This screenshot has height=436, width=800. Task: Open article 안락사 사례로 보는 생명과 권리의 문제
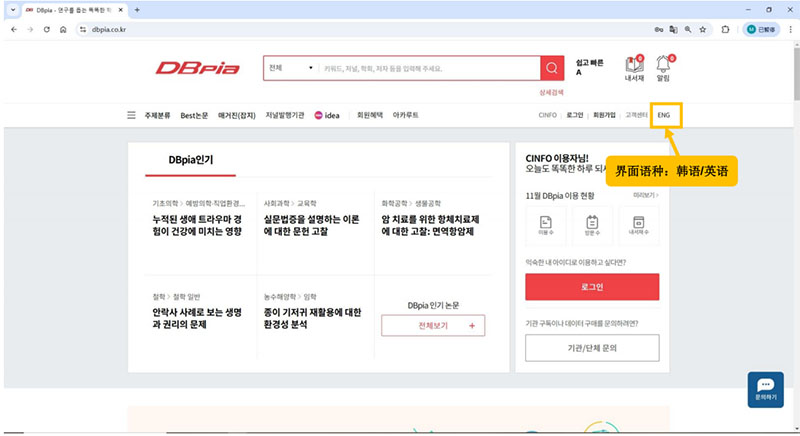[197, 318]
